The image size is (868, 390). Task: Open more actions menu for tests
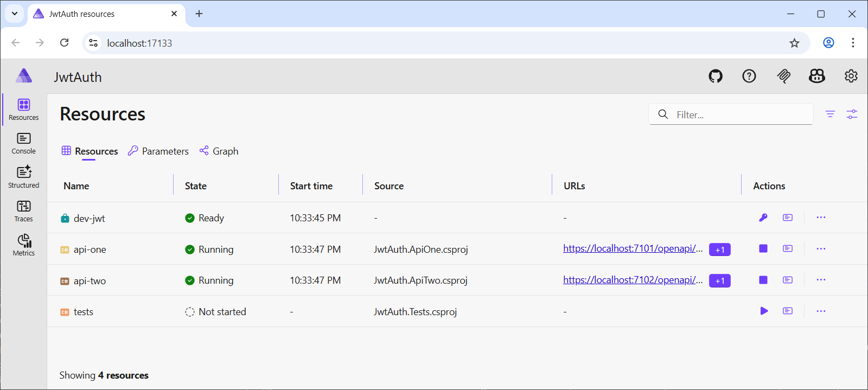pyautogui.click(x=821, y=311)
